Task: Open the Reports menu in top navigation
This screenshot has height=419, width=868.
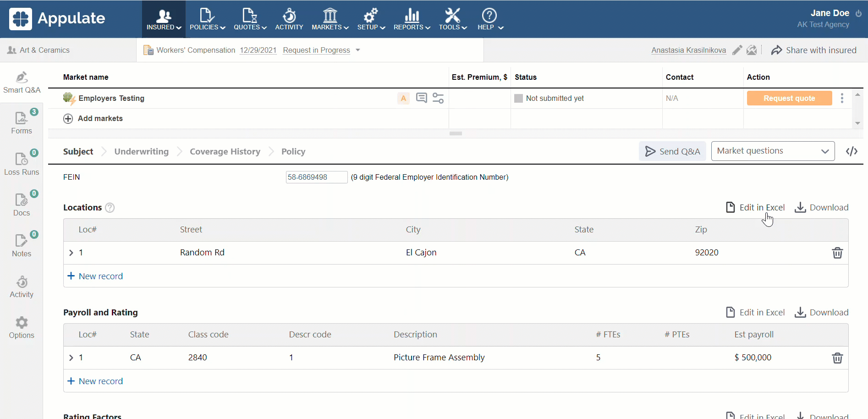Action: coord(412,19)
